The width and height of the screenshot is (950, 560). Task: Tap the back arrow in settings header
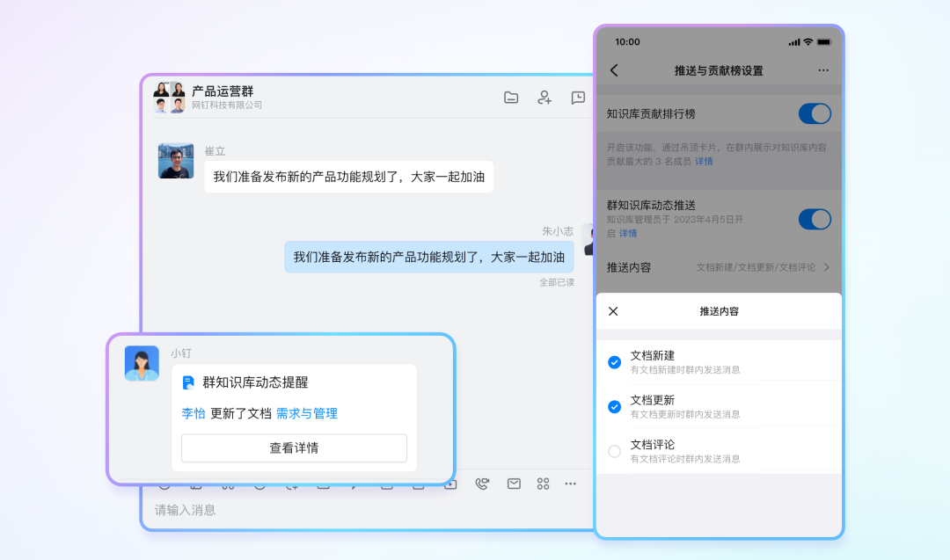(x=614, y=70)
